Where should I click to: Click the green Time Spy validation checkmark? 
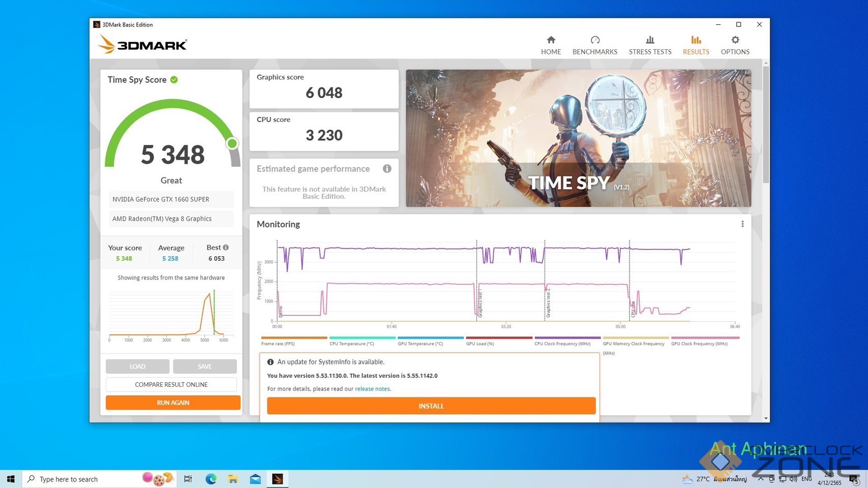[174, 80]
